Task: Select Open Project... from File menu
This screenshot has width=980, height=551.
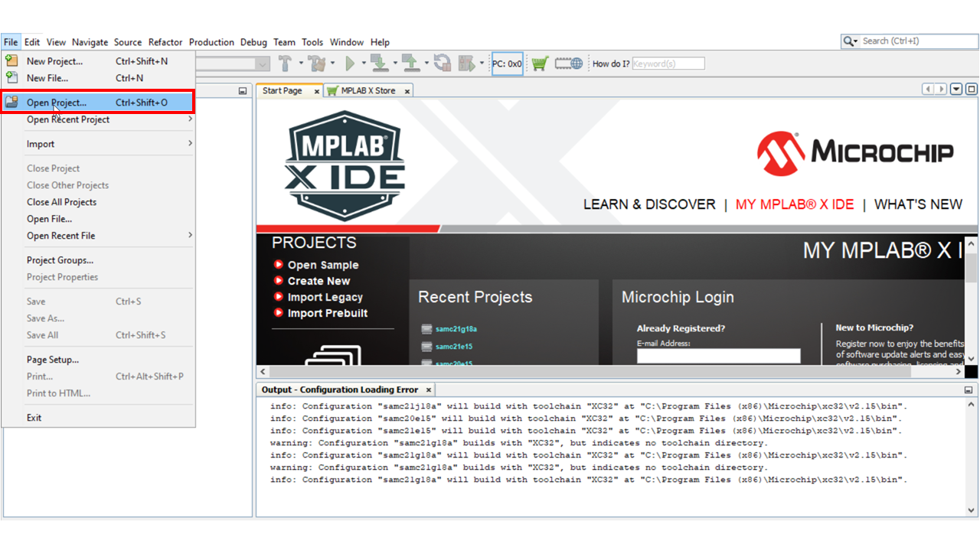Action: pos(57,103)
